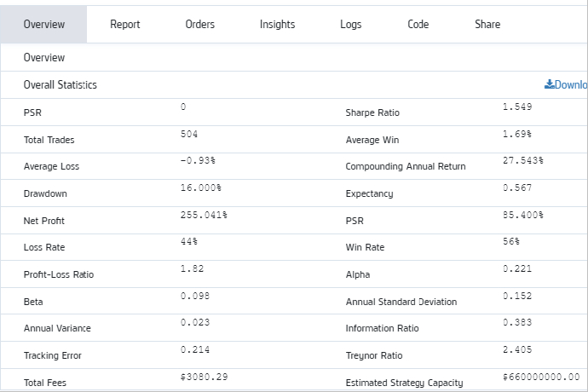Open the Code tab
Image resolution: width=588 pixels, height=392 pixels.
(418, 24)
